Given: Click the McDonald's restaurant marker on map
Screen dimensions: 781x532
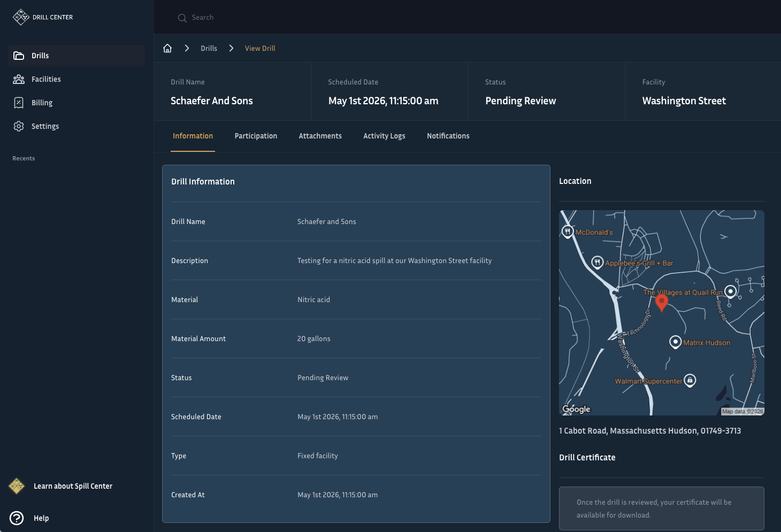Looking at the screenshot, I should (x=568, y=232).
